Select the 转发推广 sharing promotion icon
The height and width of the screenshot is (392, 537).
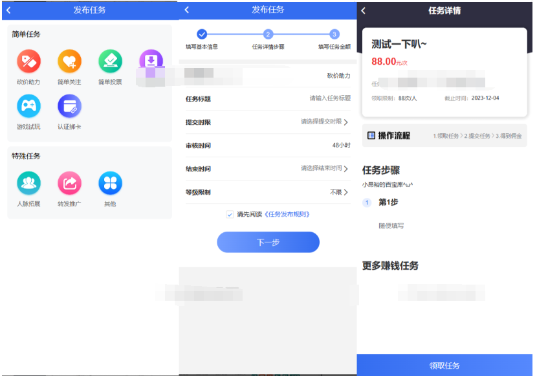(x=69, y=183)
